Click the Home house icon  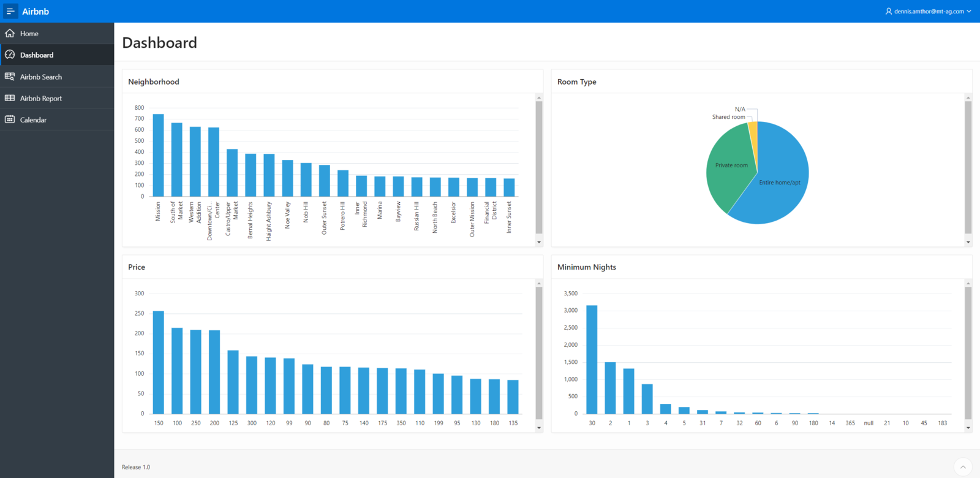pyautogui.click(x=10, y=34)
